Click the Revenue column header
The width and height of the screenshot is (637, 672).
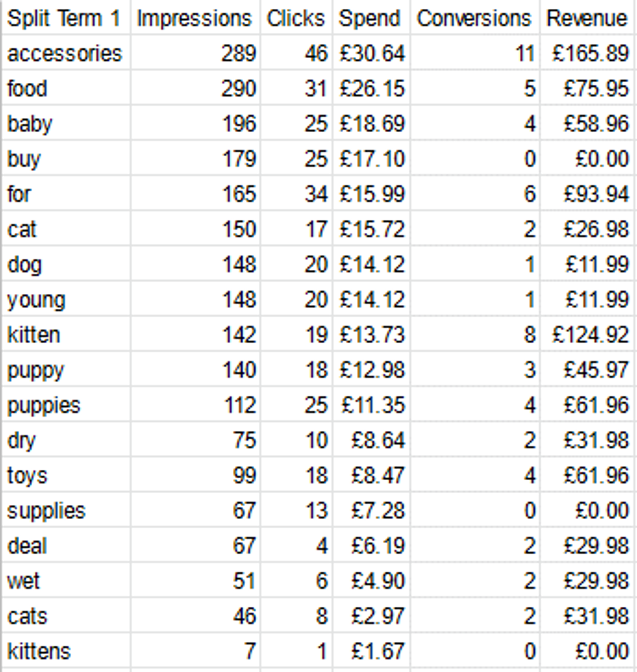587,18
